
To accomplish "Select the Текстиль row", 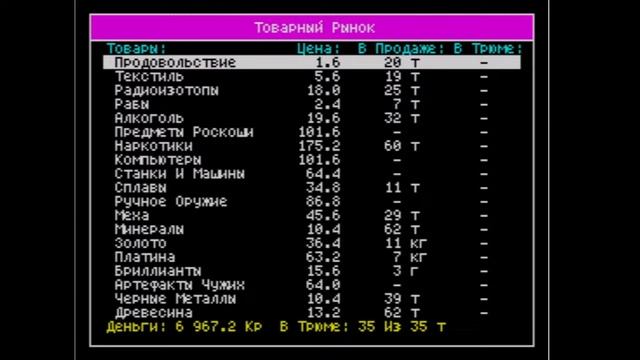I will click(x=312, y=76).
